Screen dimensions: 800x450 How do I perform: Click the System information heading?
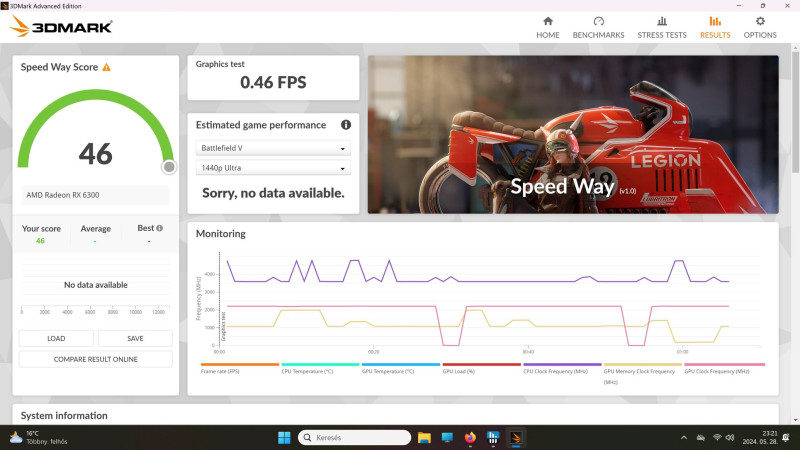coord(64,415)
